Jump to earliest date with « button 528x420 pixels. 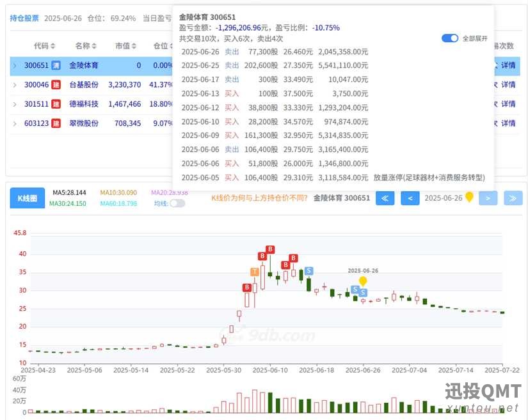pyautogui.click(x=385, y=198)
